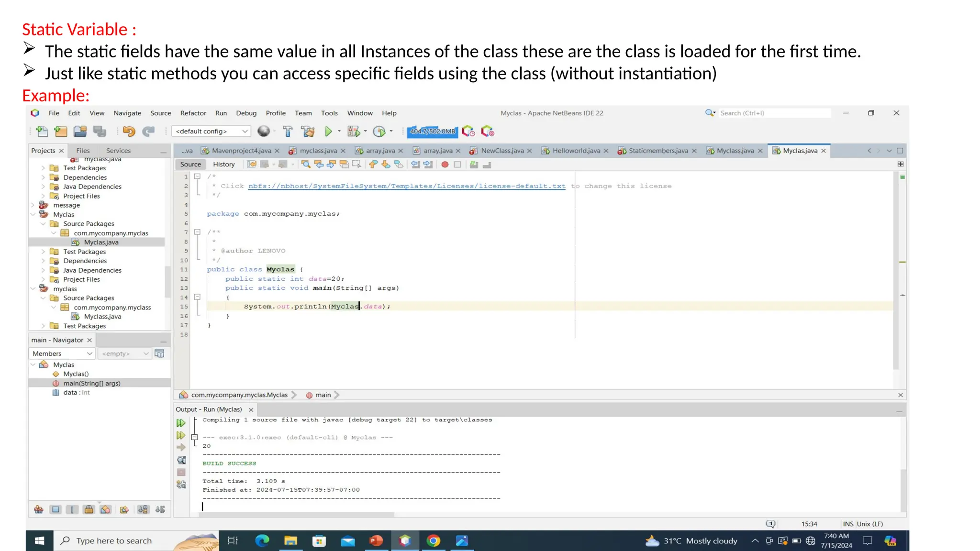
Task: Click the Debug Project toolbar icon
Action: 354,131
